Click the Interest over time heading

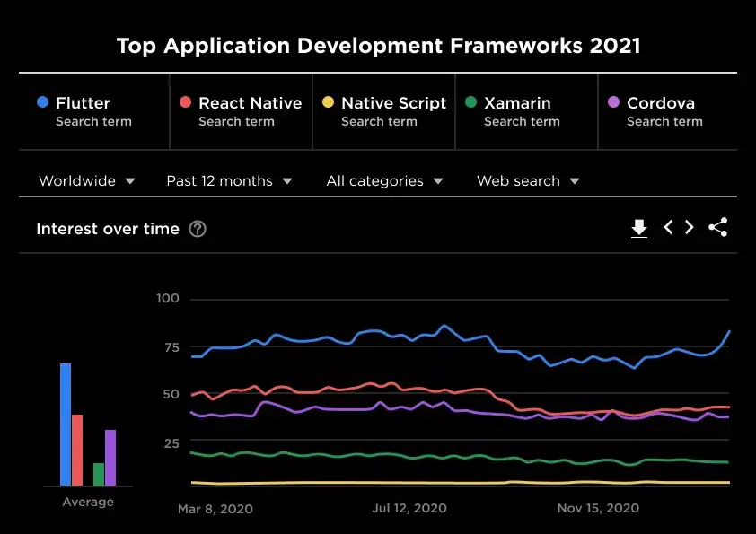pos(108,229)
